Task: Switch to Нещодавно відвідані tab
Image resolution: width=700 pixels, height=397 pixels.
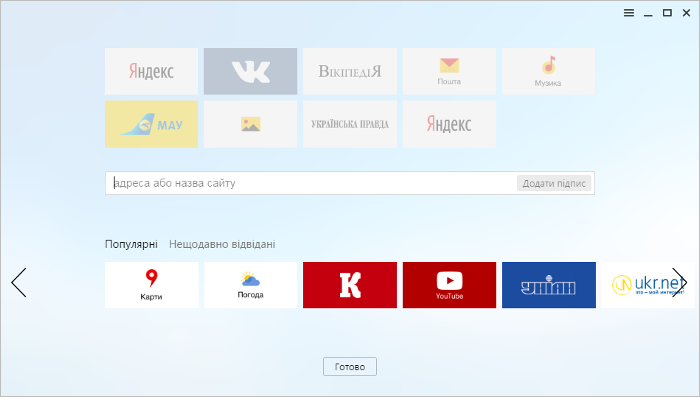Action: point(222,244)
